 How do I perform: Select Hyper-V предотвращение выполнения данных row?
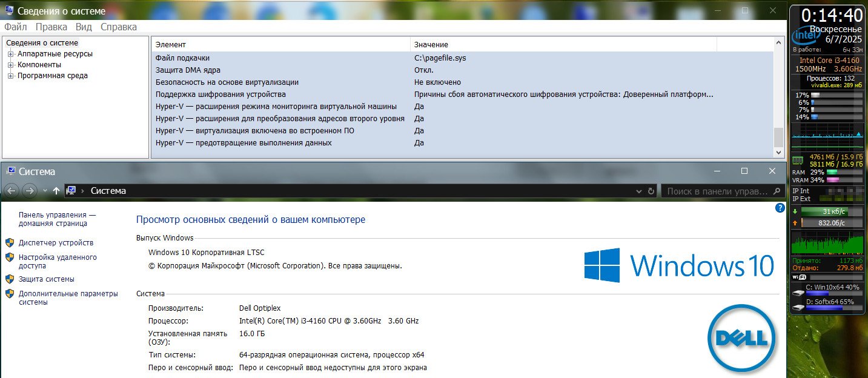click(462, 143)
